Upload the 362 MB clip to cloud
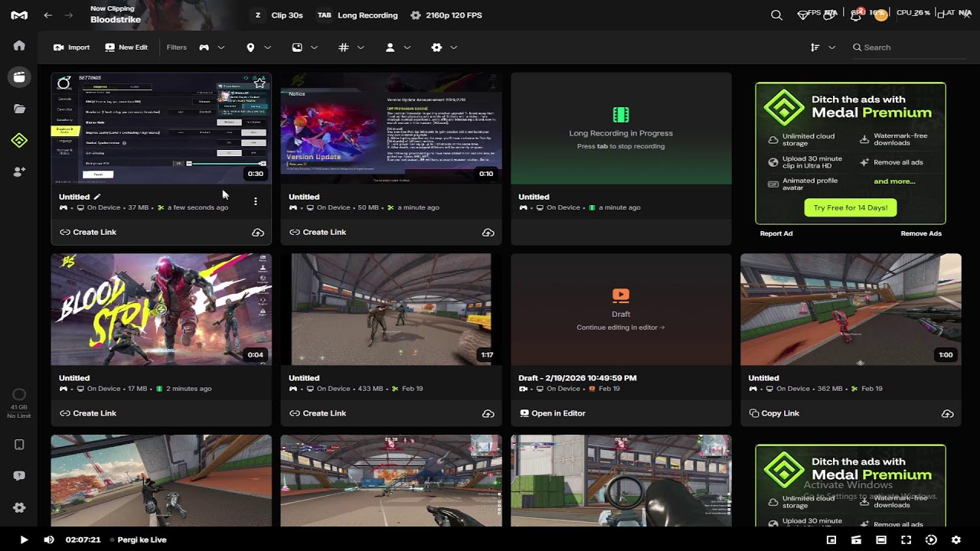This screenshot has width=980, height=551. coord(948,414)
